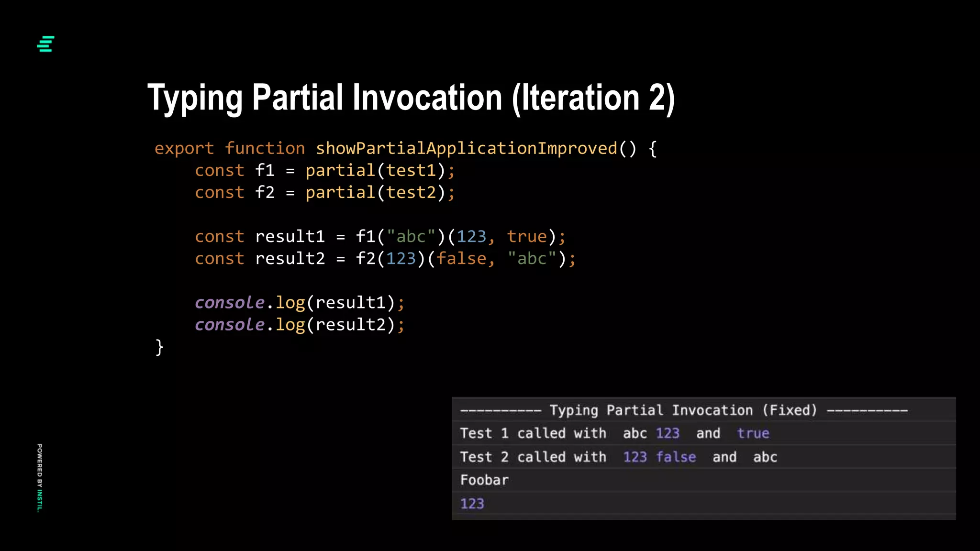
Task: Click the 'Test 1 called with' output row
Action: point(533,433)
